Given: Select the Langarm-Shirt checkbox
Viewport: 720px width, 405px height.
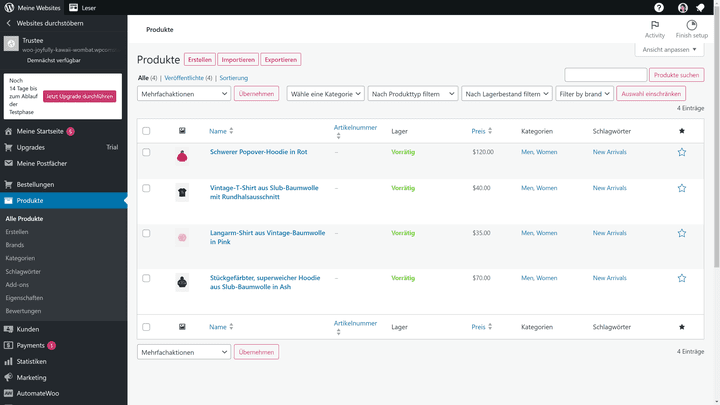Looking at the screenshot, I should tap(146, 233).
